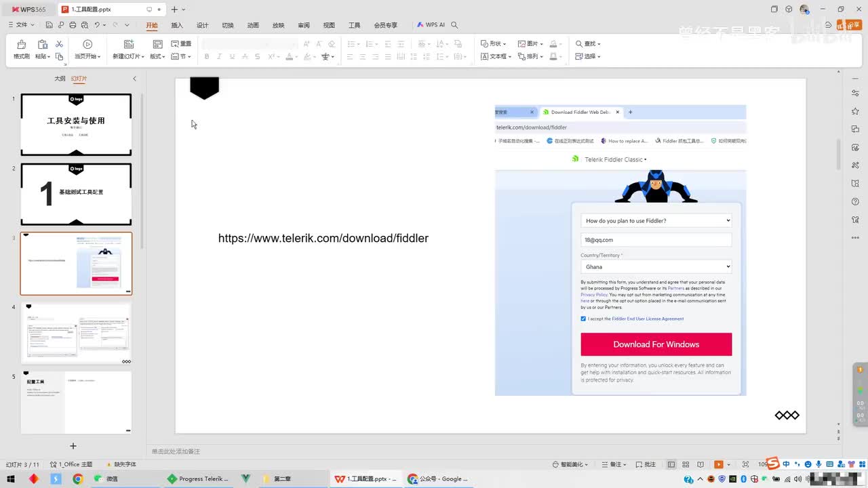Click the Progress Telerik taskbar item
Image resolution: width=868 pixels, height=488 pixels.
click(x=199, y=479)
